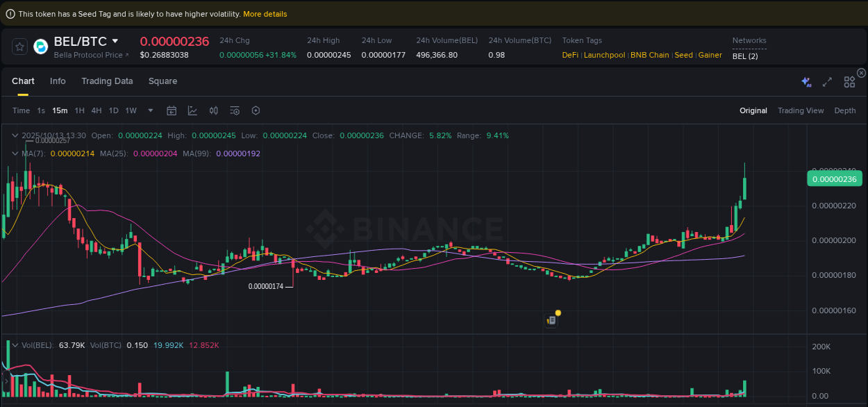Collapse the MA indicator row chevron

click(15, 153)
